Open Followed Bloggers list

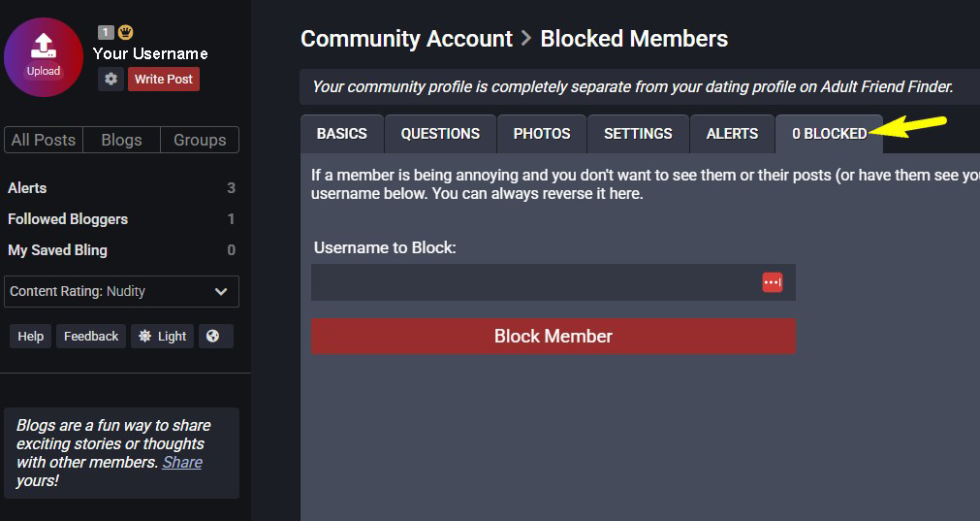pyautogui.click(x=68, y=219)
